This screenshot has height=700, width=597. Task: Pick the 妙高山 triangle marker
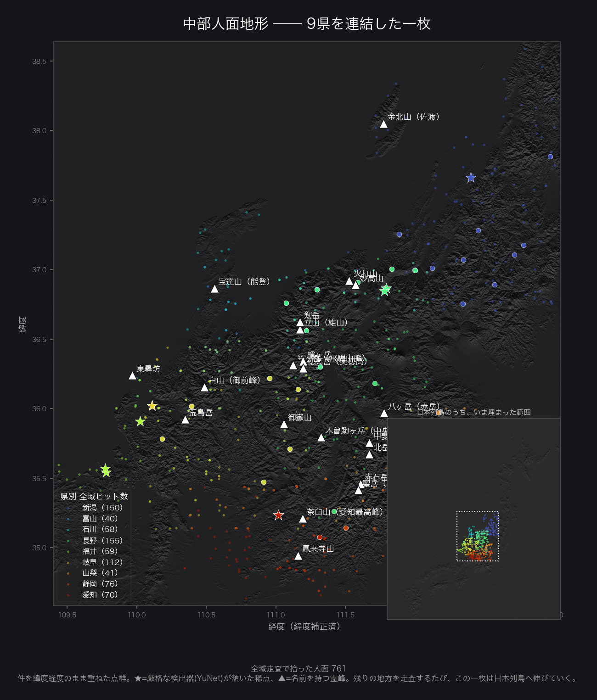[355, 286]
